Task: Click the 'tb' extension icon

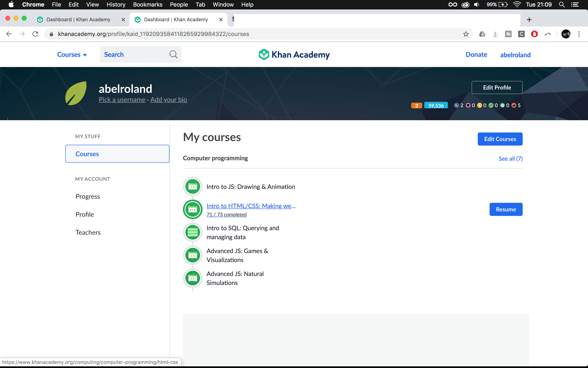Action: (508, 34)
